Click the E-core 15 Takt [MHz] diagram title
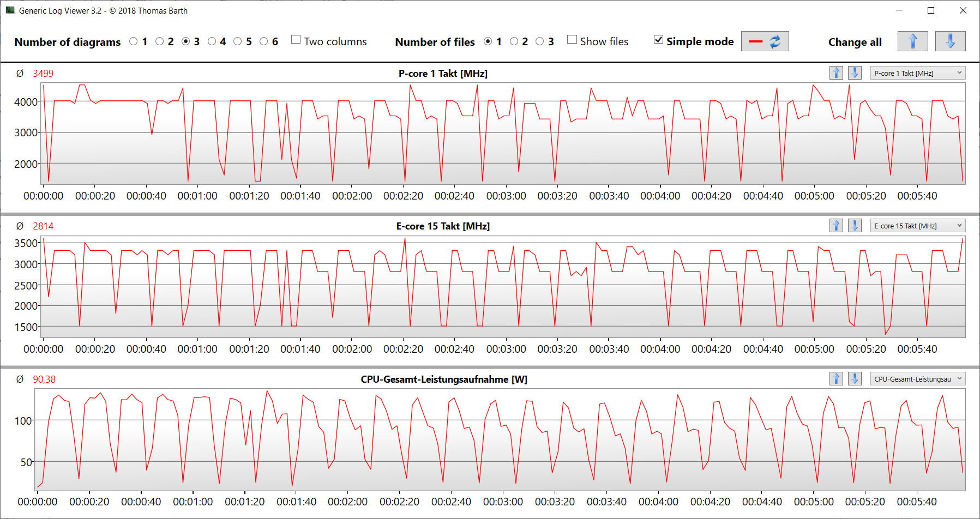The height and width of the screenshot is (519, 980). 443,226
